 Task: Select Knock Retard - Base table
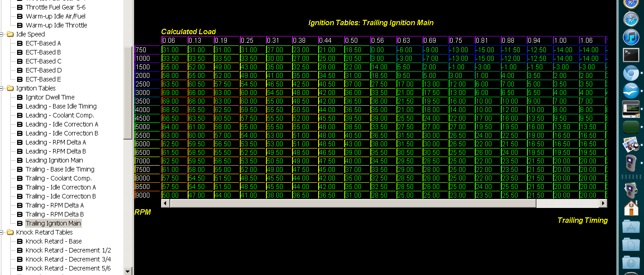(54, 241)
